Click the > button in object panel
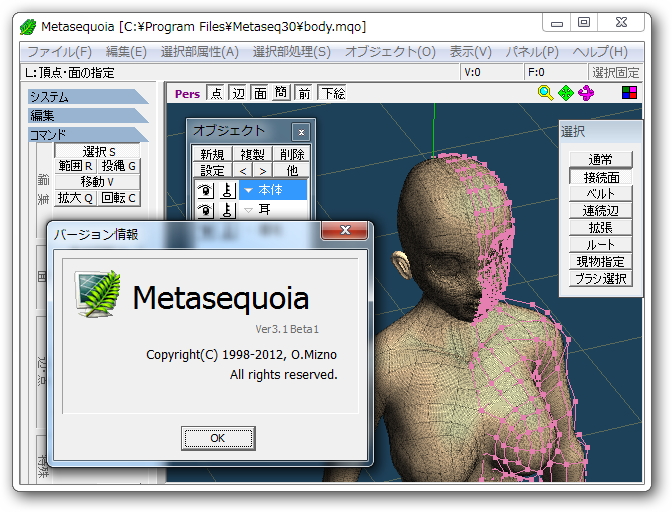Screen dimensions: 672x512 pyautogui.click(x=262, y=171)
